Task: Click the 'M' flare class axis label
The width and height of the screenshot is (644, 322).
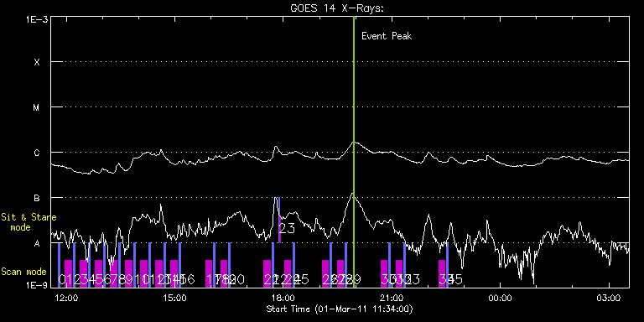Action: pos(37,107)
